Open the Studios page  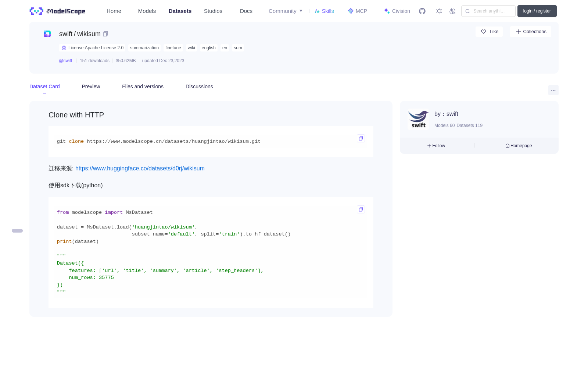pyautogui.click(x=213, y=11)
